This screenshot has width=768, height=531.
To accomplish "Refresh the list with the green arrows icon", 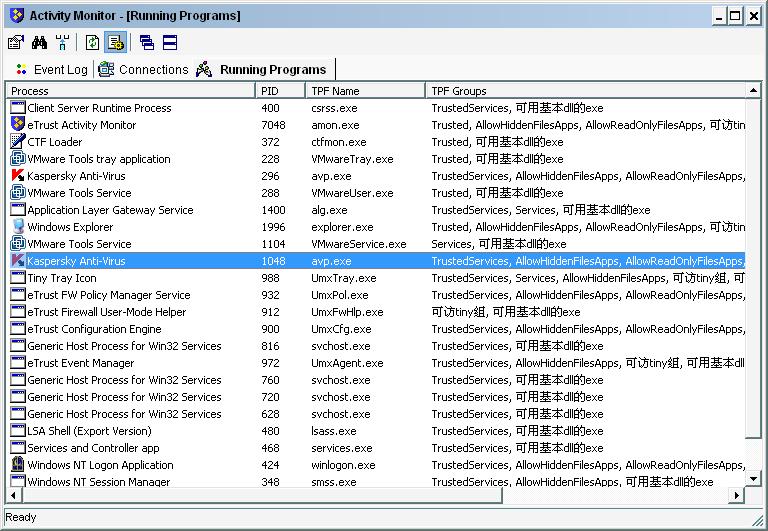I will (93, 43).
